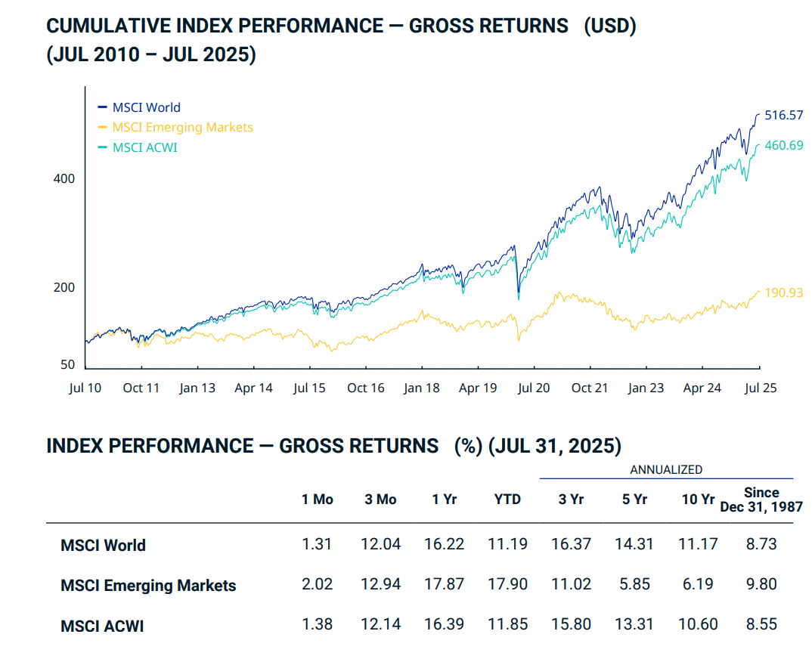Click Emerging Markets 5 Yr value 5.85
812x662 pixels.
634,584
